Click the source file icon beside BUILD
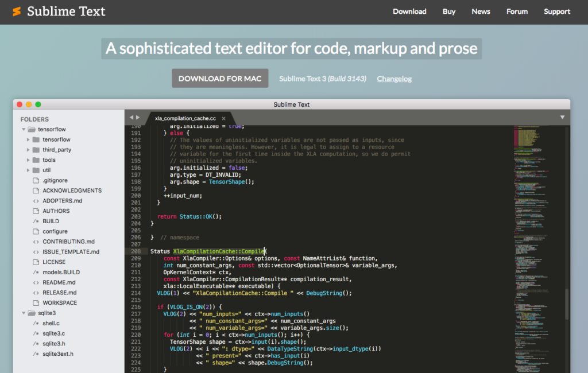This screenshot has width=588, height=373. point(34,221)
